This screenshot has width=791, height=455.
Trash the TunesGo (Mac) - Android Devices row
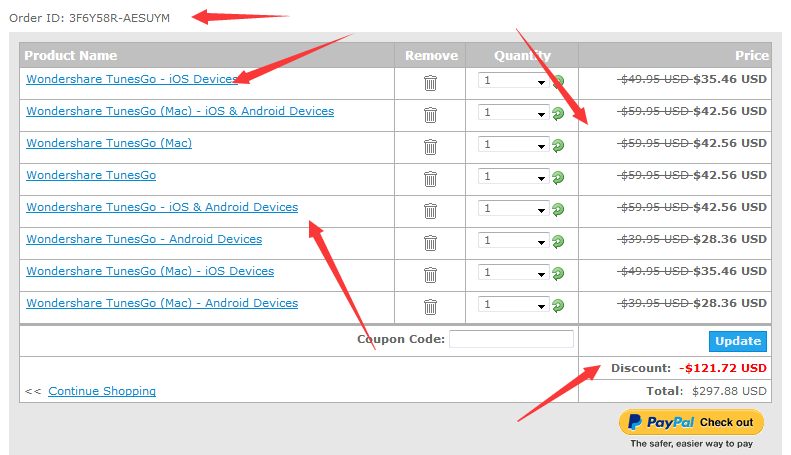click(x=430, y=307)
